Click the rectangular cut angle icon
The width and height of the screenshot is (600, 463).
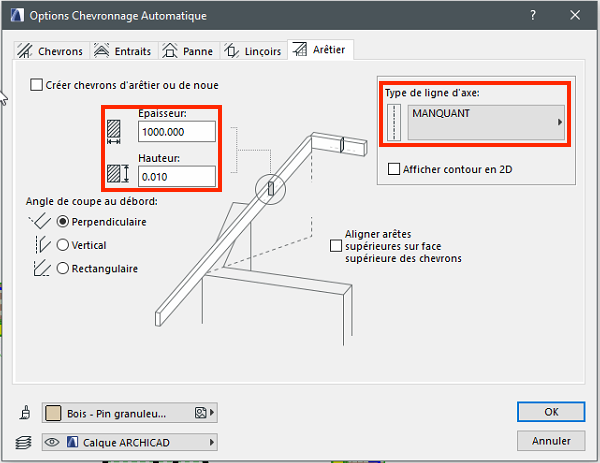click(42, 268)
